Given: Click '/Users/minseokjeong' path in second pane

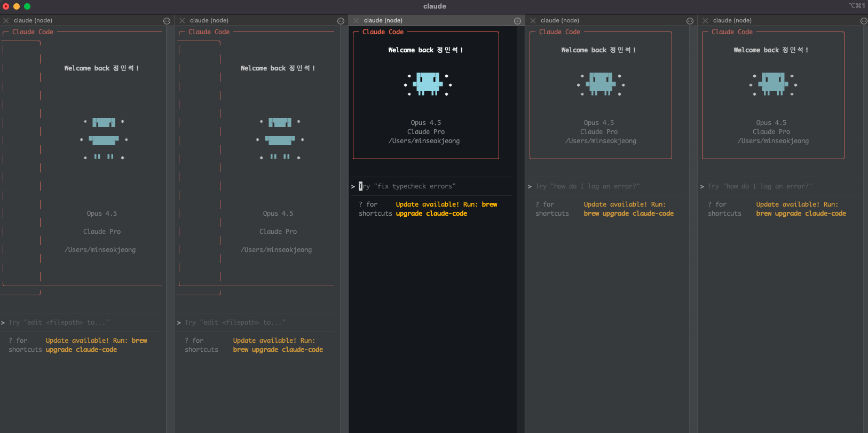Looking at the screenshot, I should (x=277, y=250).
